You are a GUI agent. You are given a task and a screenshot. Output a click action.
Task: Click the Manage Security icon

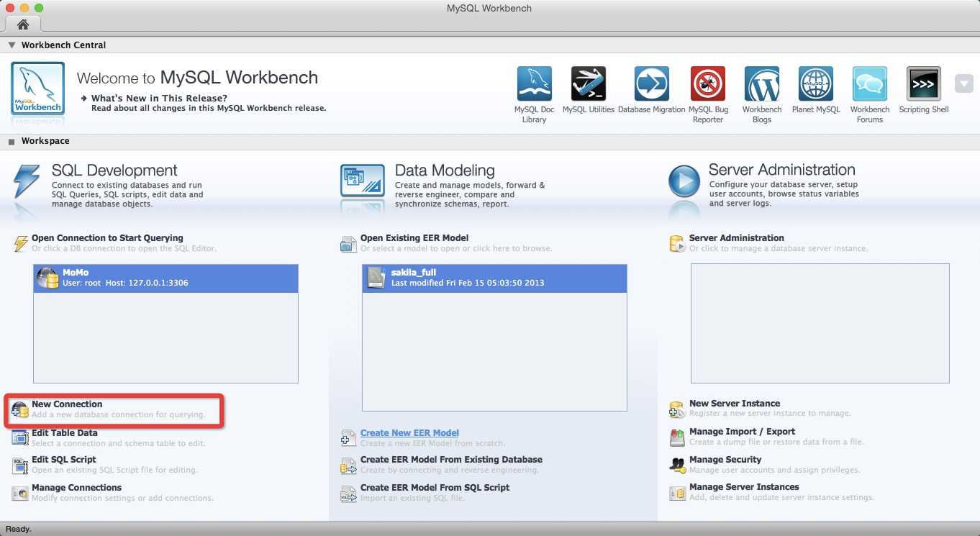[677, 464]
